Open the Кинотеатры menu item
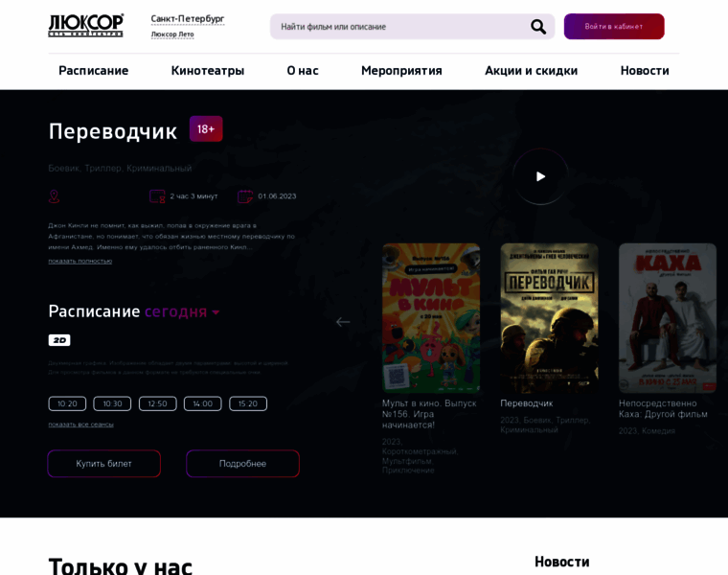 (x=208, y=71)
